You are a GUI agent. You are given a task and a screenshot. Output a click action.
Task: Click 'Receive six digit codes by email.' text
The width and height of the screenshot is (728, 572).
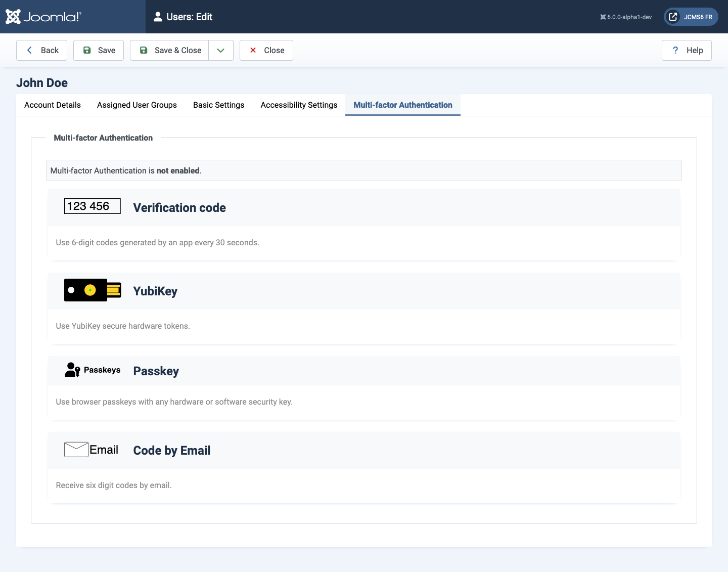click(x=114, y=486)
